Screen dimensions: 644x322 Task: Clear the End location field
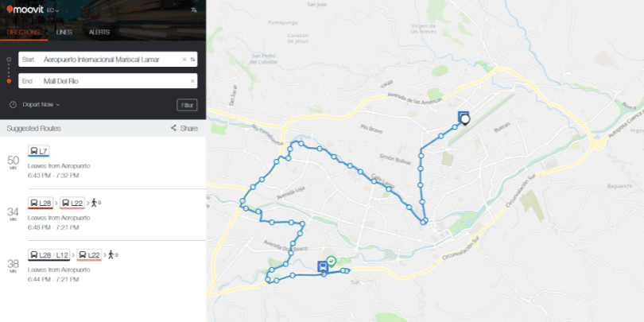[x=192, y=81]
